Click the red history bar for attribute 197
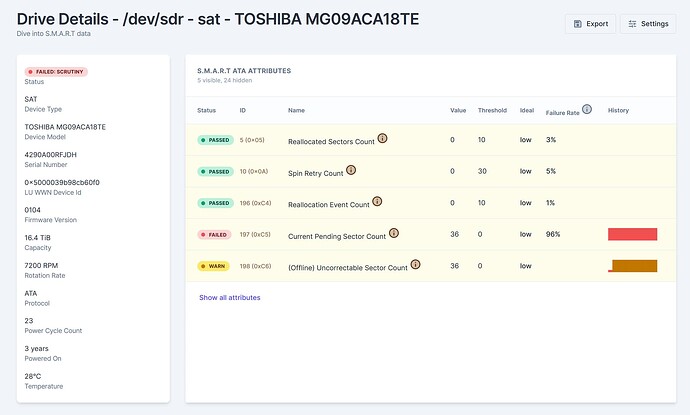 click(x=632, y=234)
